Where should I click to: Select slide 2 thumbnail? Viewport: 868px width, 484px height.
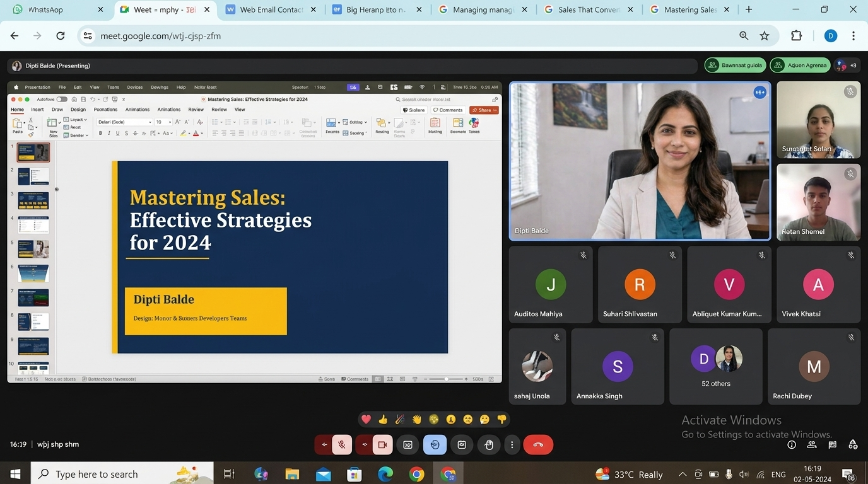click(x=33, y=176)
